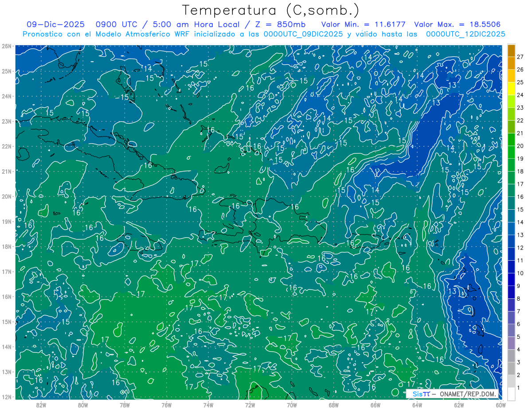Click the dark blue swatch between colorbar values 9 and 10
Viewport: 532px width, 411px height.
pos(512,280)
